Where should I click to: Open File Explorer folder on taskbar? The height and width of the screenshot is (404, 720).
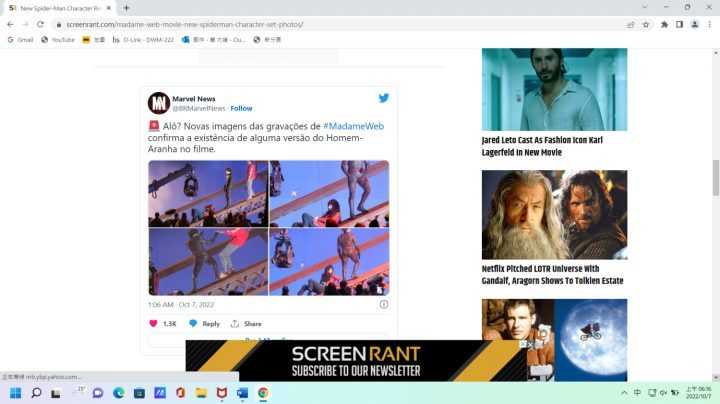(x=201, y=393)
